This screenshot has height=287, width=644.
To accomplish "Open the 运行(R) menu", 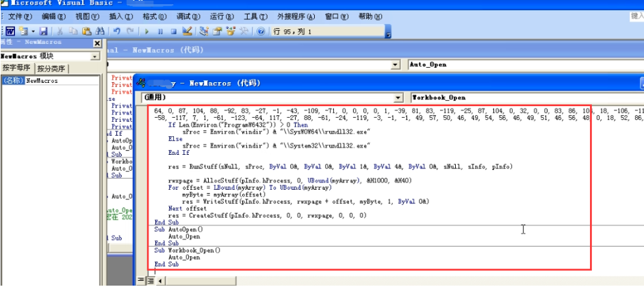I will click(x=222, y=16).
